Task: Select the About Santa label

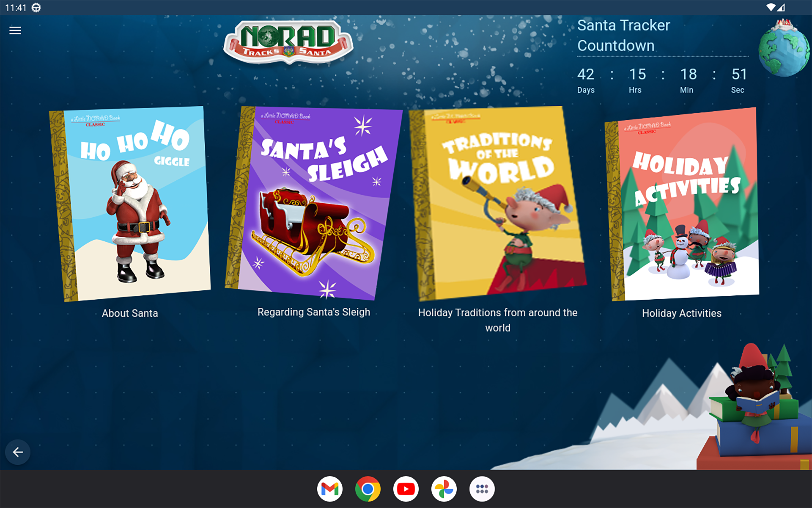Action: coord(130,313)
